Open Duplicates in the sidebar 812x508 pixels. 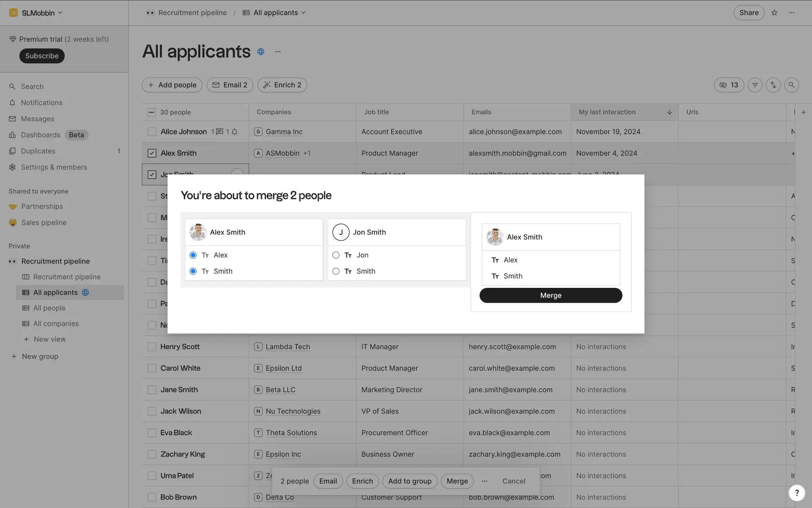point(38,151)
